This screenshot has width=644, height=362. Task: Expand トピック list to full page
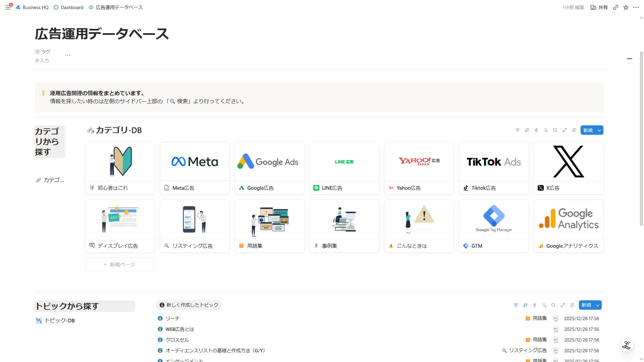pyautogui.click(x=563, y=305)
